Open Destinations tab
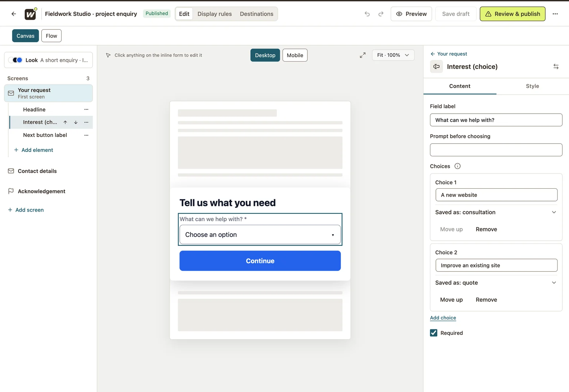 point(256,14)
